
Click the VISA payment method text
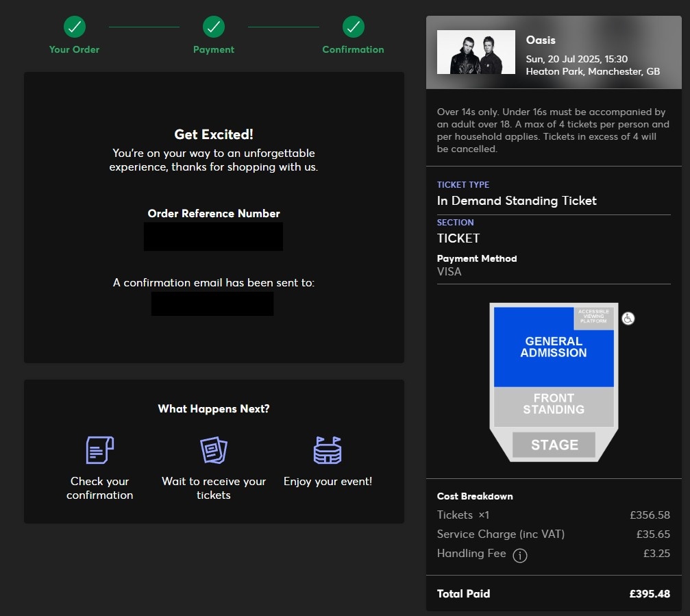(449, 271)
